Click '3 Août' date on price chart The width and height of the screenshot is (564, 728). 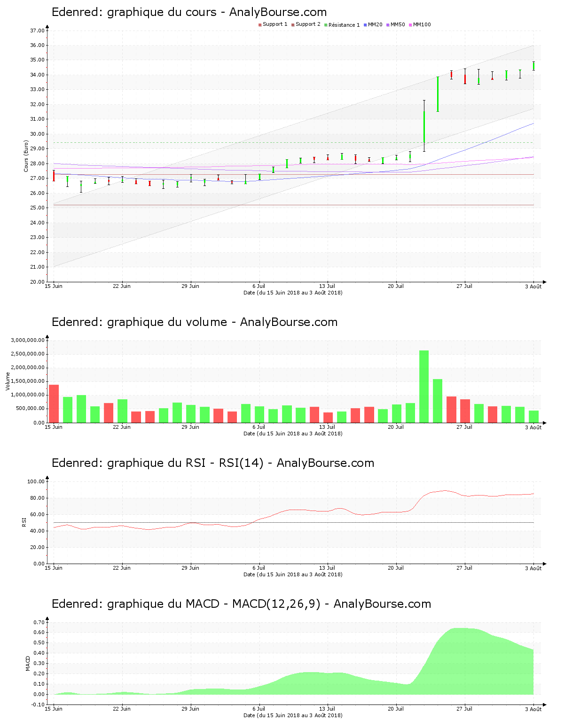coord(533,287)
